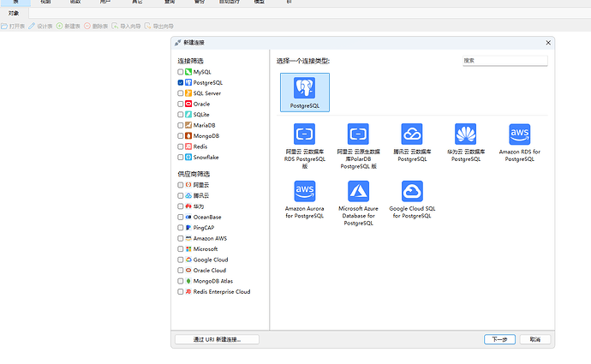
Task: Click the Oracle Cloud vendor logo icon
Action: [x=188, y=270]
